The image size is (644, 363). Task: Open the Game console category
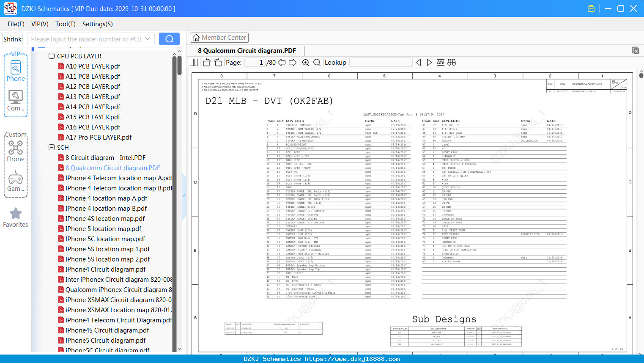coord(16,181)
